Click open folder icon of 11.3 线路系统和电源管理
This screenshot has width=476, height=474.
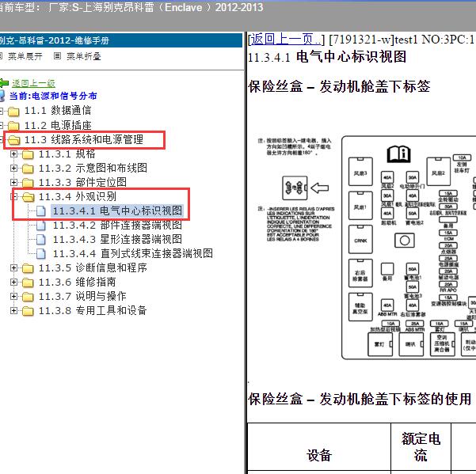point(13,140)
